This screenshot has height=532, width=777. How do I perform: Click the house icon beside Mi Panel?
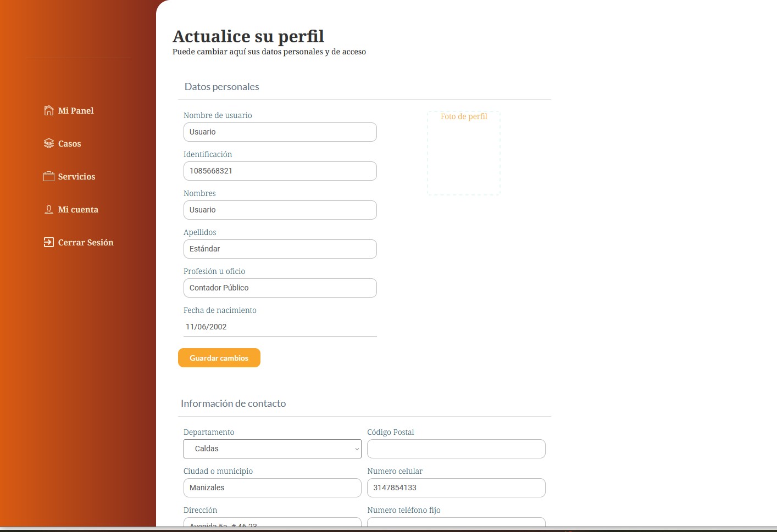click(49, 110)
